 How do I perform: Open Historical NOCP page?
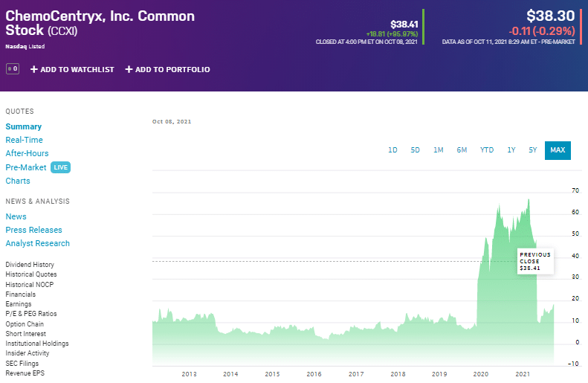click(x=30, y=284)
